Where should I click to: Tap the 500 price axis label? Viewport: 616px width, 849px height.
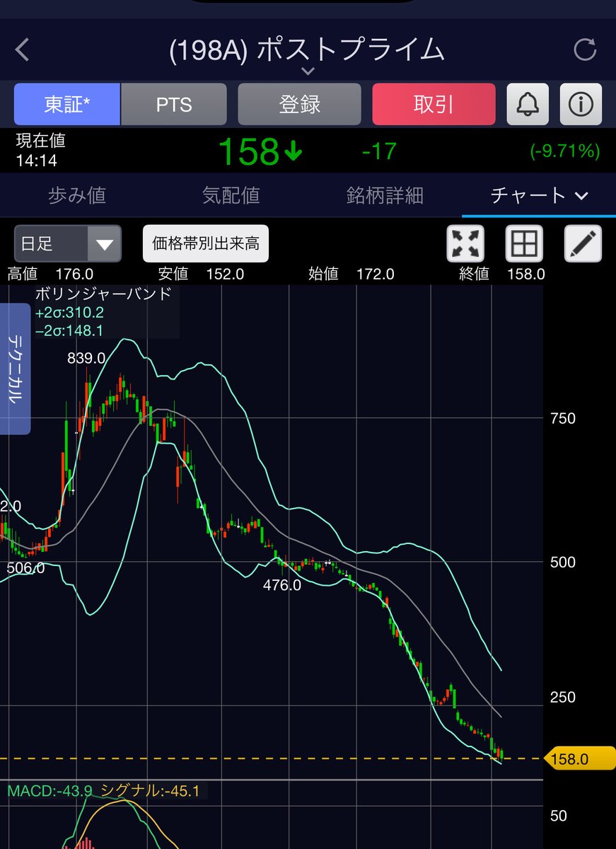(563, 562)
